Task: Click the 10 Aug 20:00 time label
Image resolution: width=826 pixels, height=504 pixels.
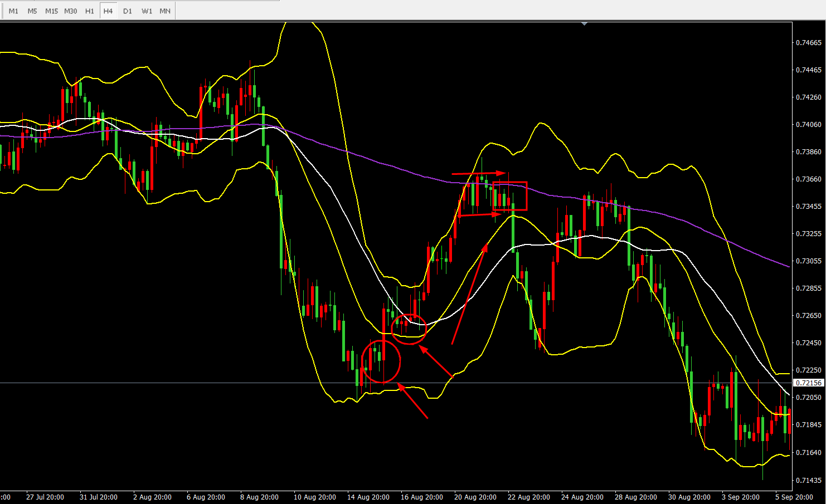Action: [315, 497]
